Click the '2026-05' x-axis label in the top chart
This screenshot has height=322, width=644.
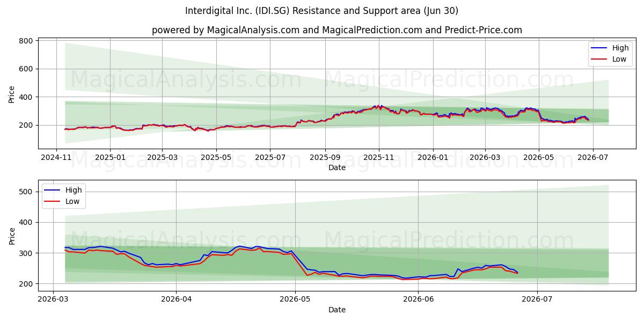538,158
